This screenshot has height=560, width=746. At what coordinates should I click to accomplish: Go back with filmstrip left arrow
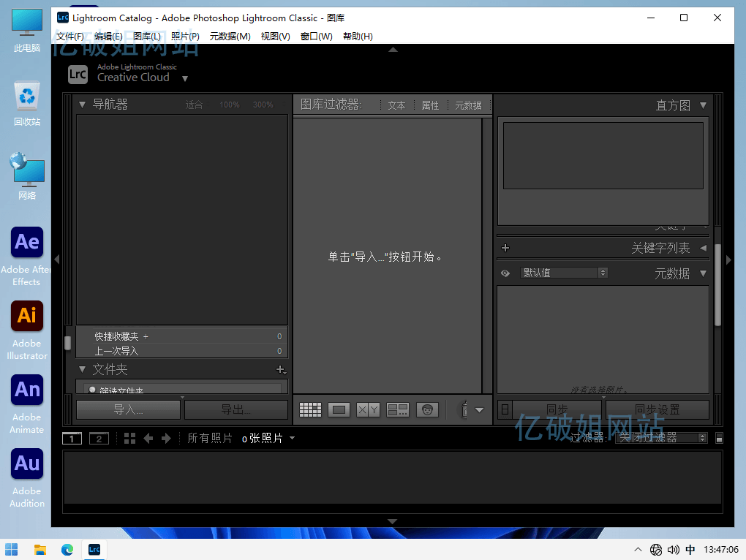coord(148,439)
